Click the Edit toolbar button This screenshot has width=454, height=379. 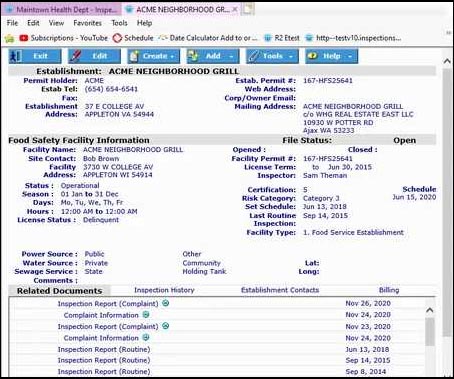(x=94, y=56)
